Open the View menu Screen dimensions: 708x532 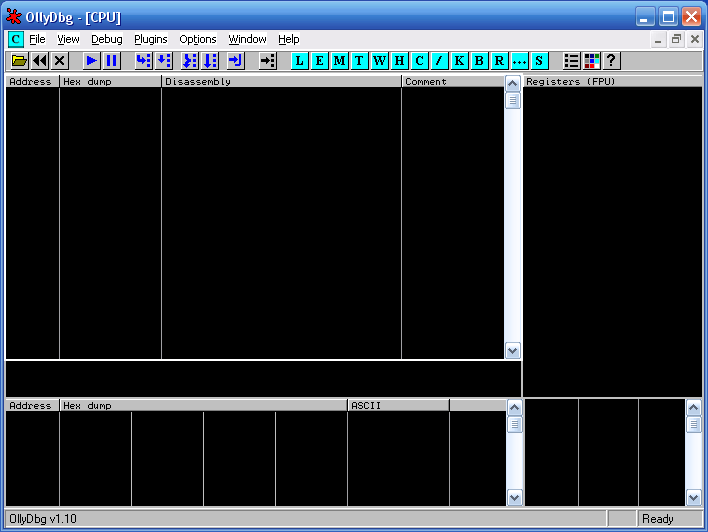[x=68, y=39]
